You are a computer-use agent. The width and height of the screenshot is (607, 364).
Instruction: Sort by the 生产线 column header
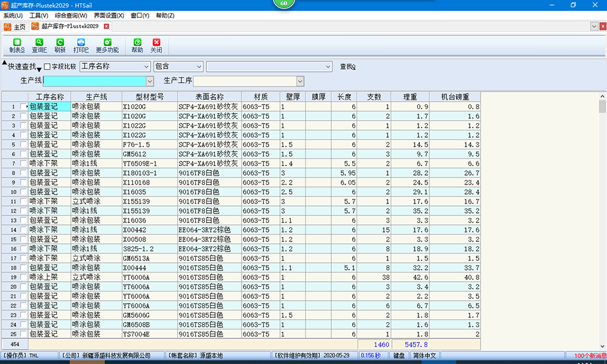[96, 97]
